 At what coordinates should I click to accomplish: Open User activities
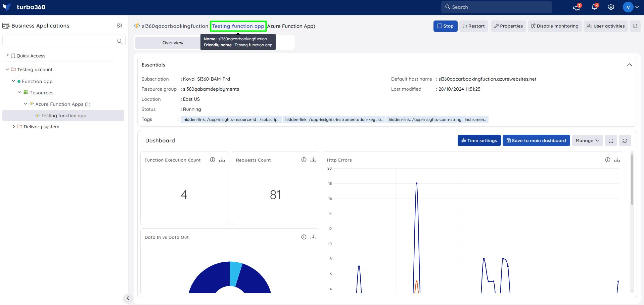point(606,26)
